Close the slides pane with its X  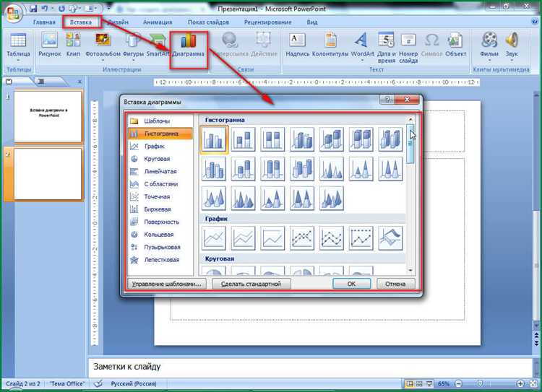(x=79, y=82)
